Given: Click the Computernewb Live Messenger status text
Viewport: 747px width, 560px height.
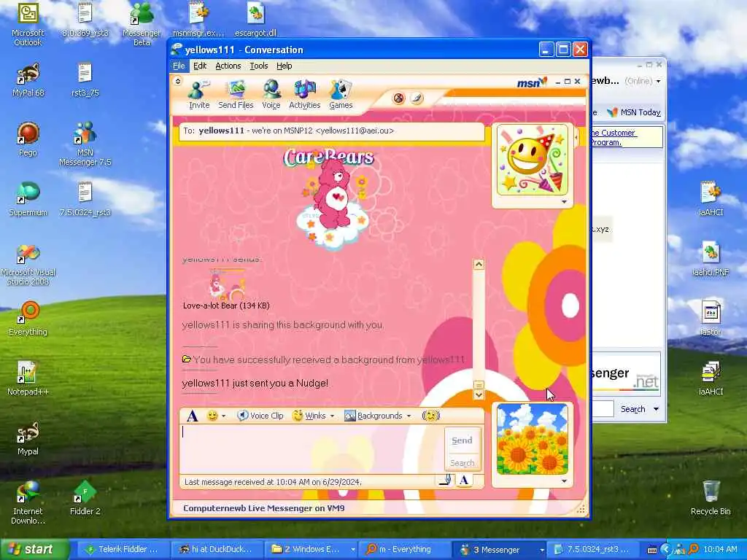Looking at the screenshot, I should tap(264, 508).
